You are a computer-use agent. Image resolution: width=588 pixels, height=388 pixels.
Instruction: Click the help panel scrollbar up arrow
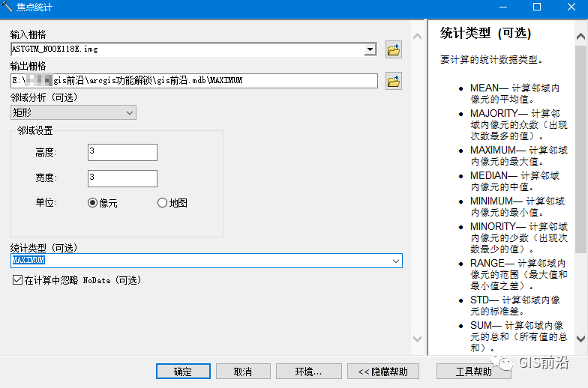(x=580, y=36)
